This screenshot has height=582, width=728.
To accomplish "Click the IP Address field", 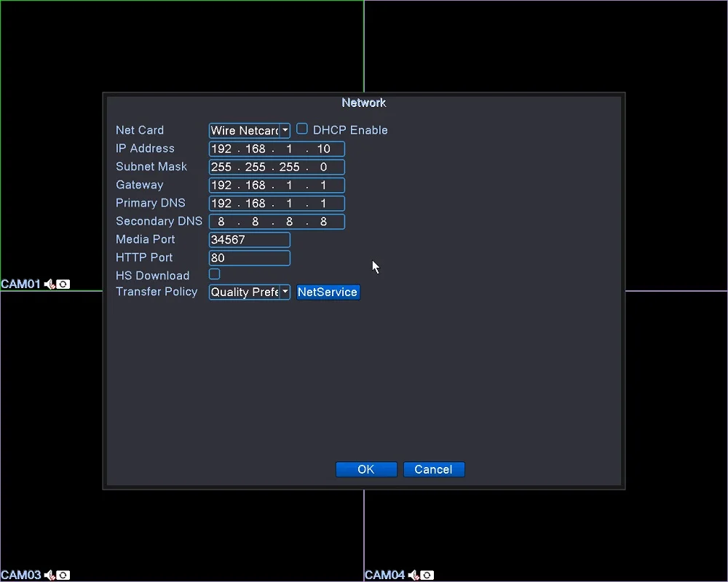I will click(x=277, y=148).
